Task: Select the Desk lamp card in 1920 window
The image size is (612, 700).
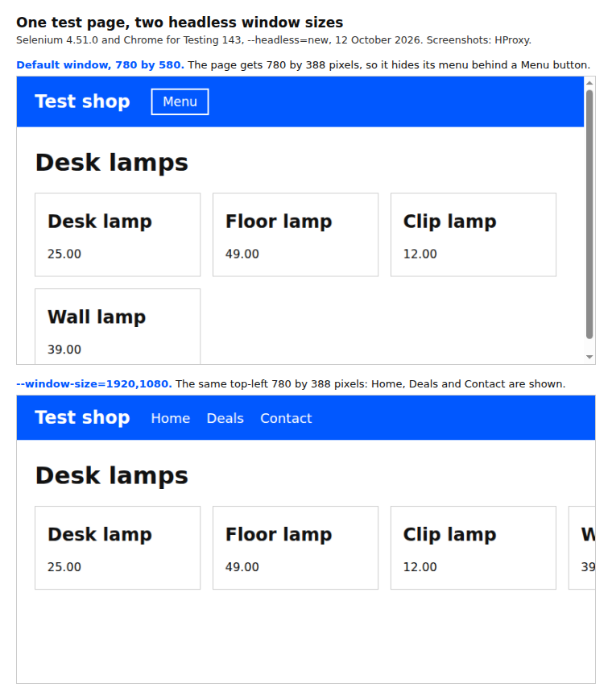Action: [118, 548]
